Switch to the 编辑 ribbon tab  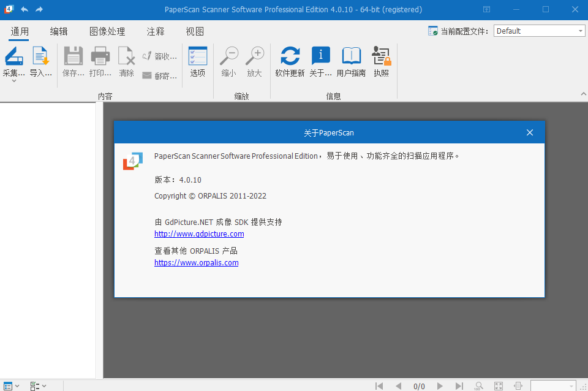click(59, 31)
